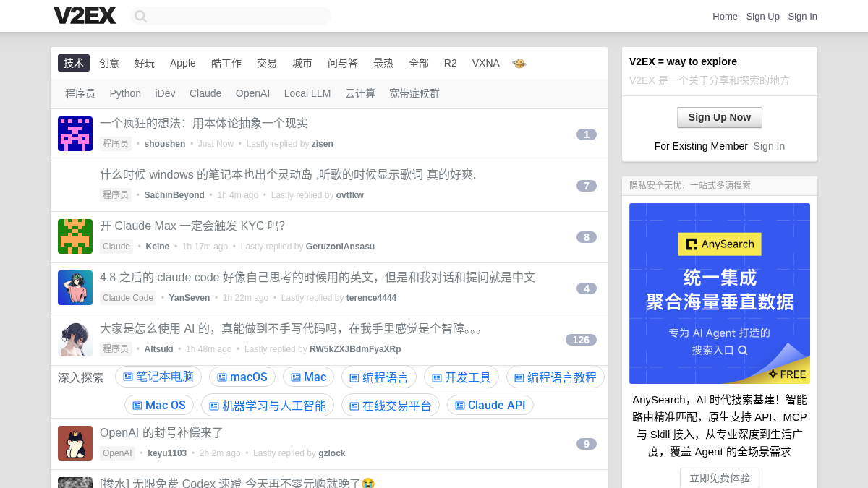868x488 pixels.
Task: Open shoushen's pixel avatar
Action: coord(75,134)
